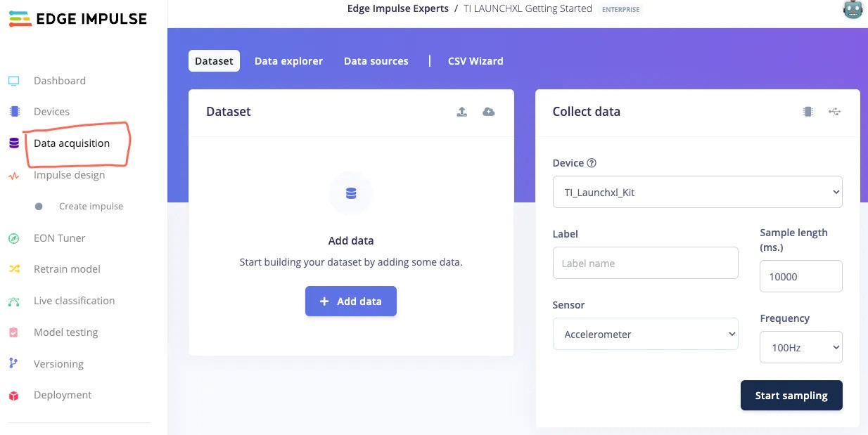
Task: Open Create impulse sub-item
Action: click(x=91, y=207)
